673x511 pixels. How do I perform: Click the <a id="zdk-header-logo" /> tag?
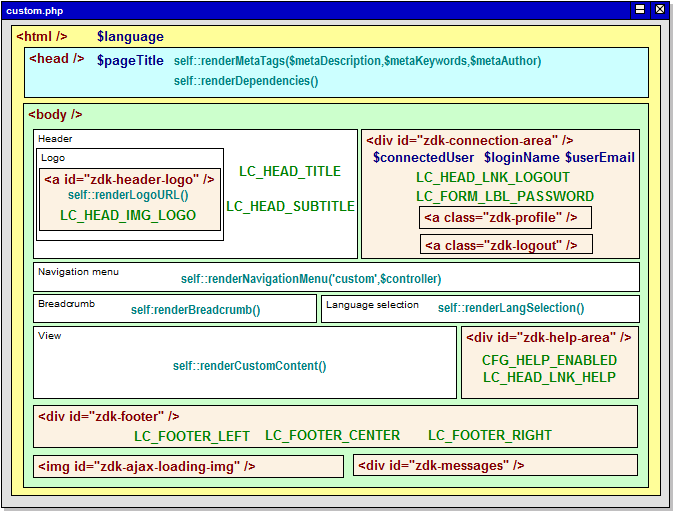click(129, 179)
